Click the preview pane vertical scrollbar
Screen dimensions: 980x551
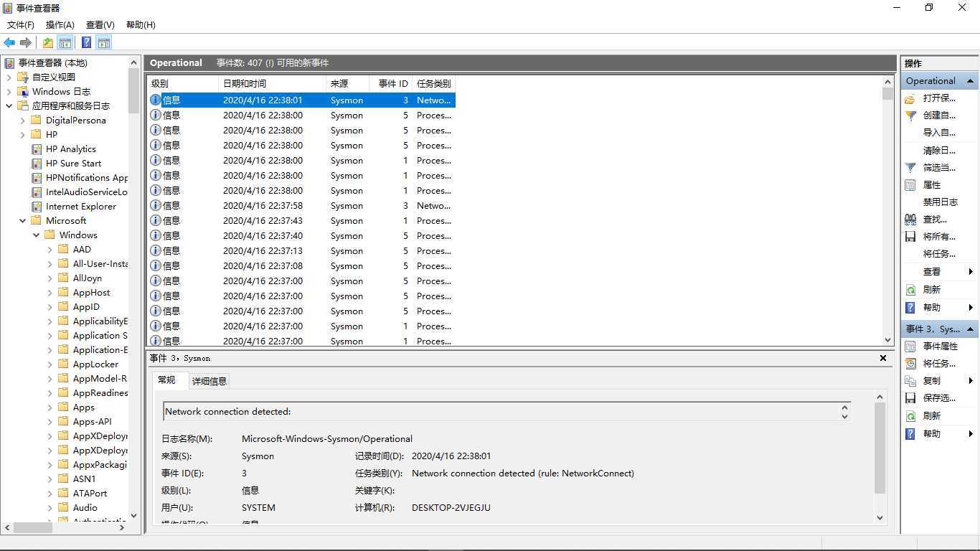tap(880, 458)
